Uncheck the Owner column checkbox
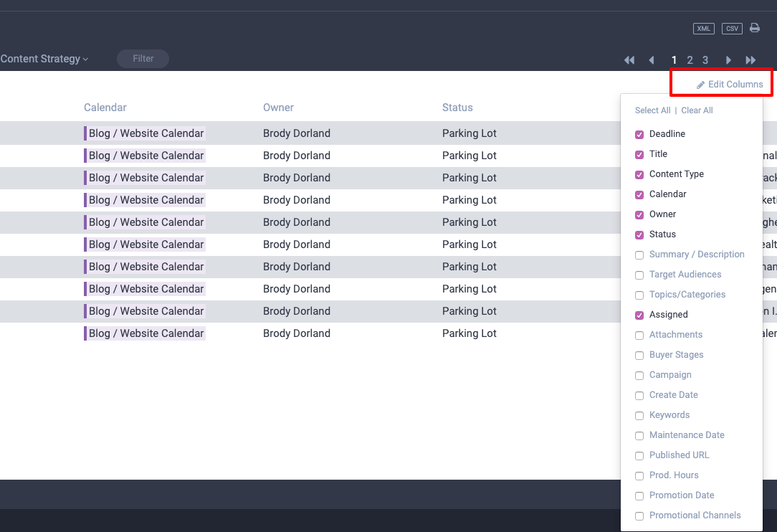 pos(639,214)
